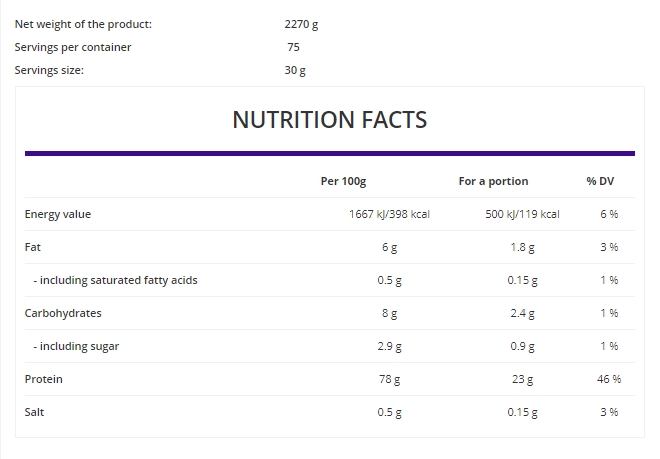Click the purple divider line under heading
The height and width of the screenshot is (459, 660).
tap(329, 153)
